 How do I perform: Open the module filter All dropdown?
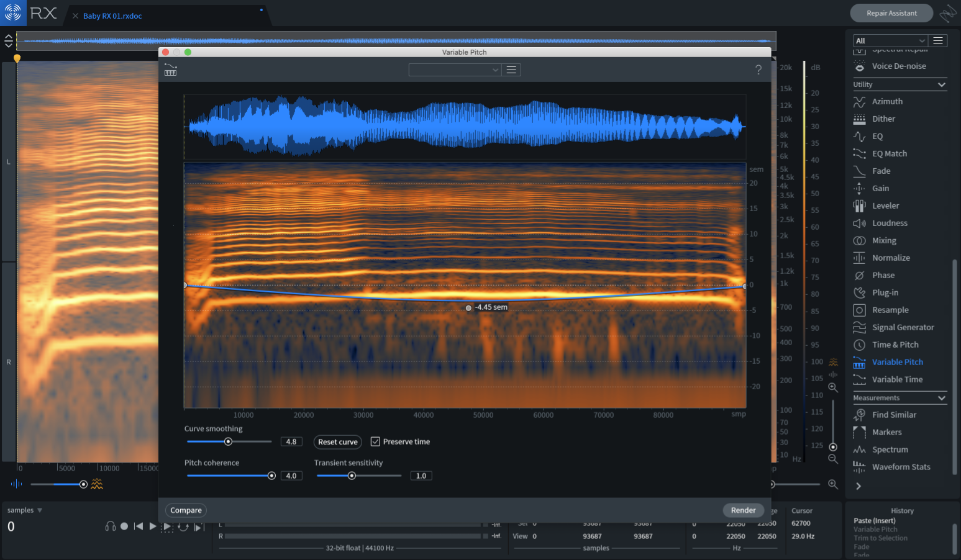pos(890,40)
